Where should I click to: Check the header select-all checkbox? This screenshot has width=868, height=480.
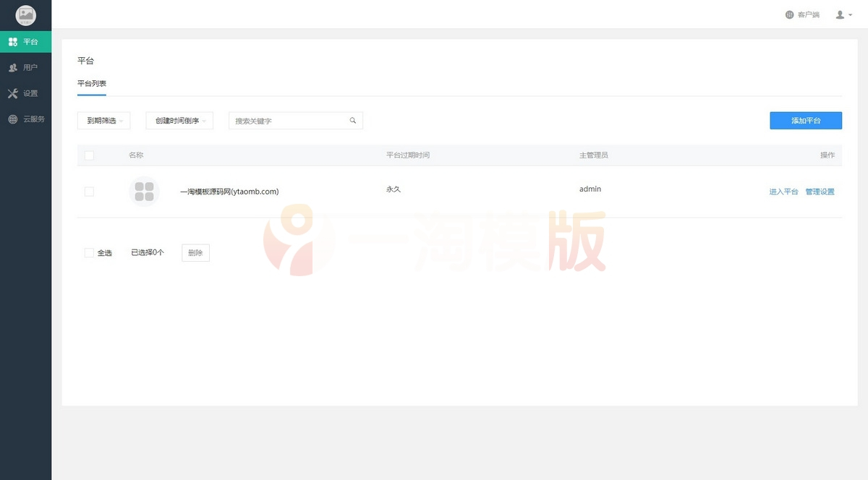90,155
